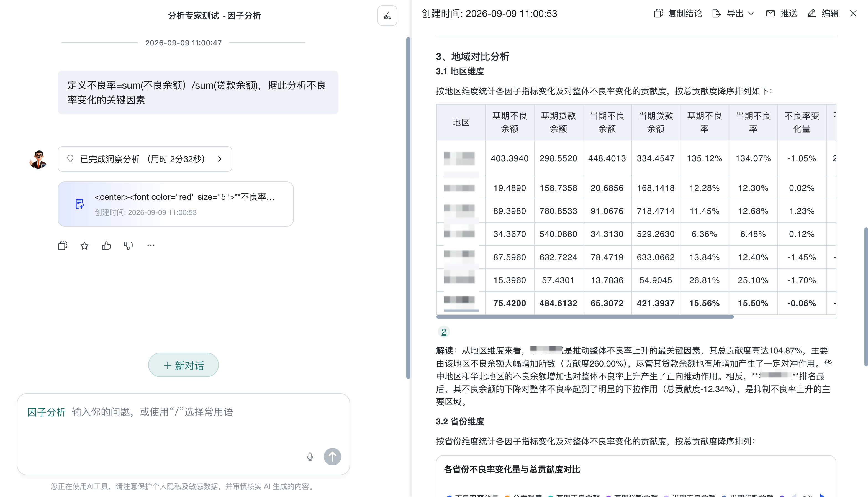Open the 导出 export dropdown

[x=734, y=13]
